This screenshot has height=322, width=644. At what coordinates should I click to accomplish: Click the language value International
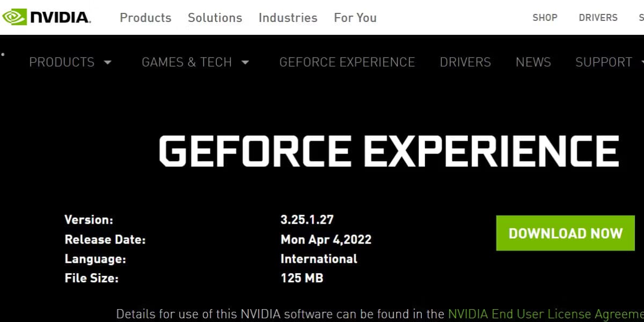[319, 259]
